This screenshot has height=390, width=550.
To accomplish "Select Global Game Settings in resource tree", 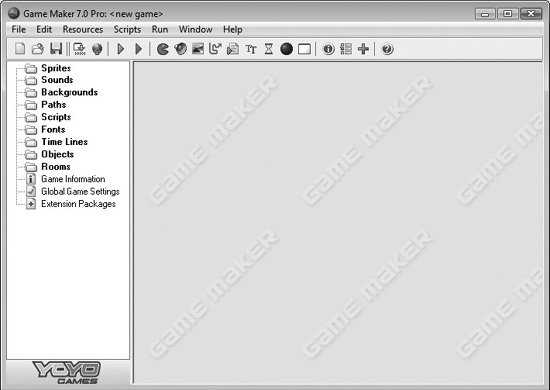I will [x=73, y=191].
